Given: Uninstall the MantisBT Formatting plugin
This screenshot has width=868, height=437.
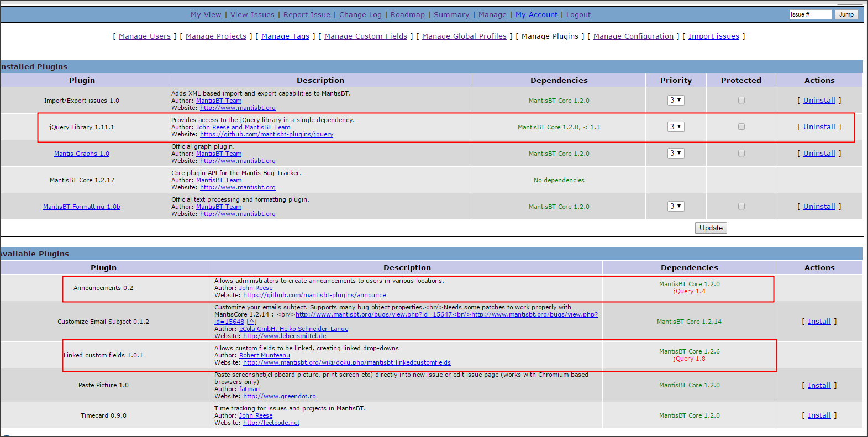Looking at the screenshot, I should click(x=819, y=207).
